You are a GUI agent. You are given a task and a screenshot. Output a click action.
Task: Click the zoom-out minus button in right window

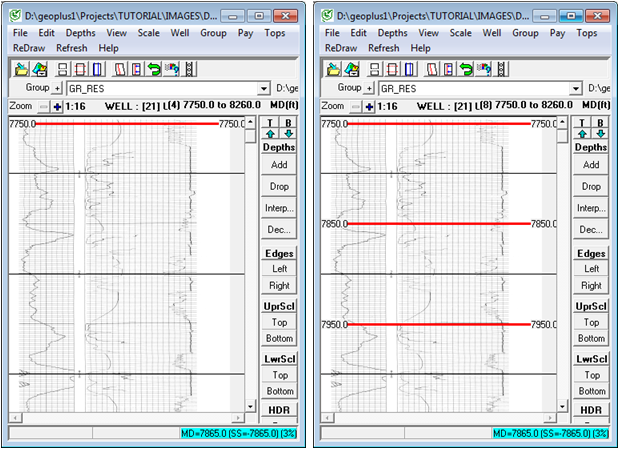355,106
